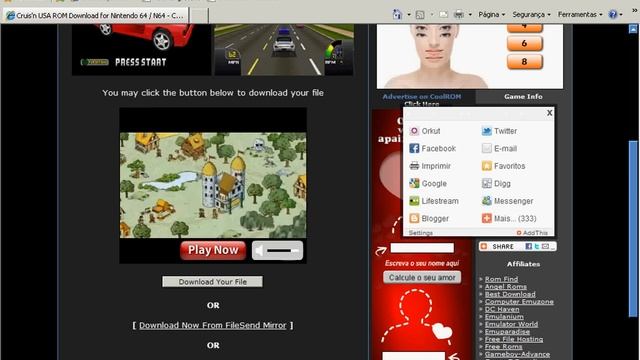Image resolution: width=640 pixels, height=360 pixels.
Task: Click Twitter icon in SHARE bar
Action: tap(537, 246)
